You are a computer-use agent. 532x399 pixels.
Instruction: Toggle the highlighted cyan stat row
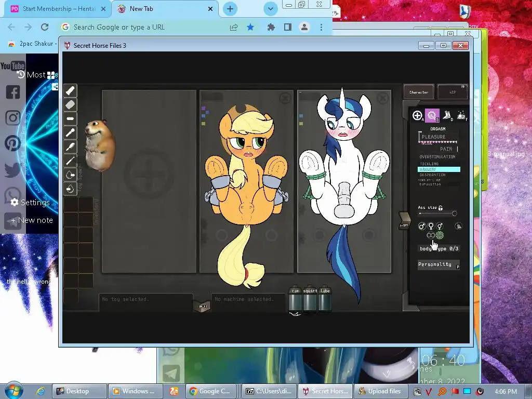tap(439, 169)
